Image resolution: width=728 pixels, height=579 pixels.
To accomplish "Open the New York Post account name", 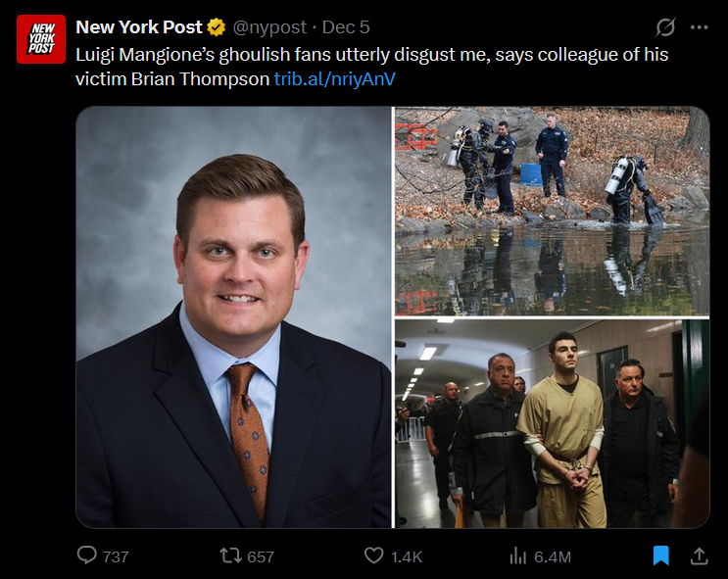I will (x=138, y=27).
